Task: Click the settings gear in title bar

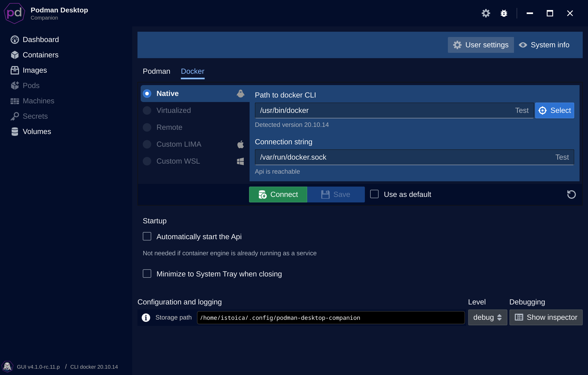Action: pos(486,13)
